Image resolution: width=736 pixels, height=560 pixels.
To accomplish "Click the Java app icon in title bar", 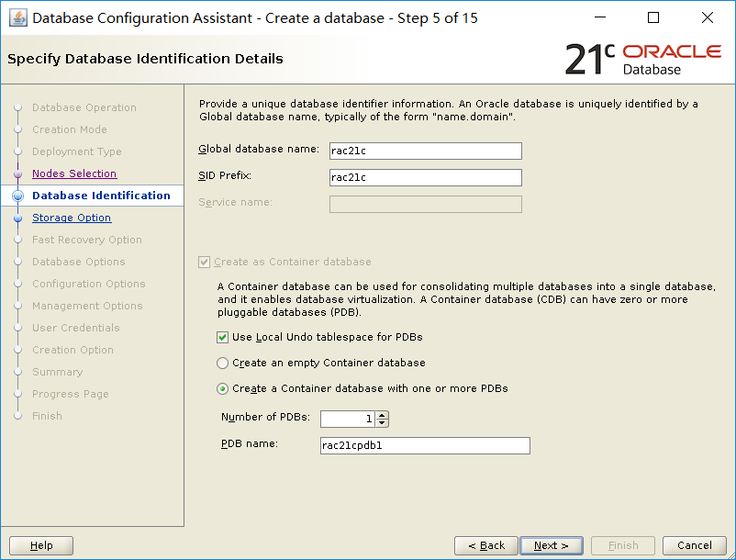I will coord(17,17).
